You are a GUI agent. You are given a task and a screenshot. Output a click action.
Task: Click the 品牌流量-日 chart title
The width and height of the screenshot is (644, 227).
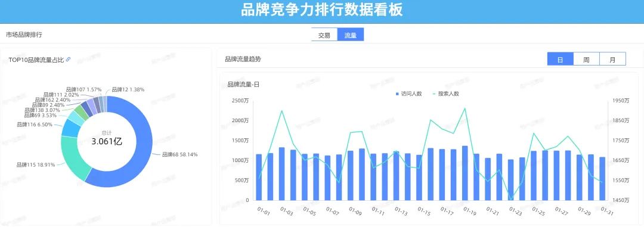[243, 85]
